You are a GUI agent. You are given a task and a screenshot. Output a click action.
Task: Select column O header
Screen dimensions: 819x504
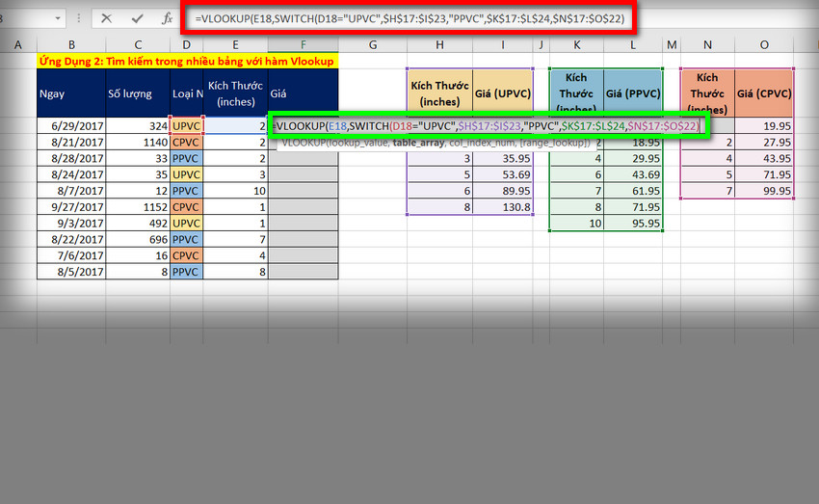pyautogui.click(x=764, y=44)
